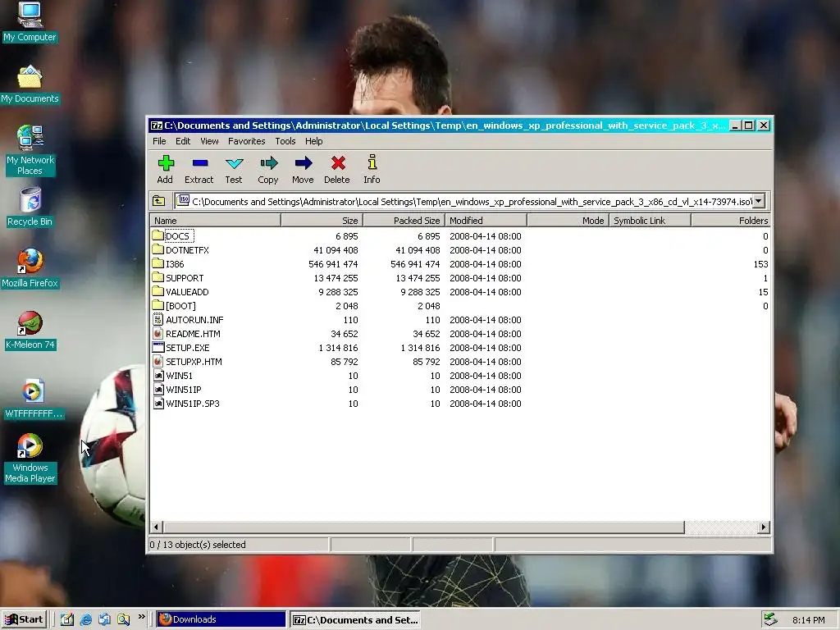This screenshot has height=630, width=840.
Task: Select the SUPPORT folder icon
Action: click(x=157, y=277)
